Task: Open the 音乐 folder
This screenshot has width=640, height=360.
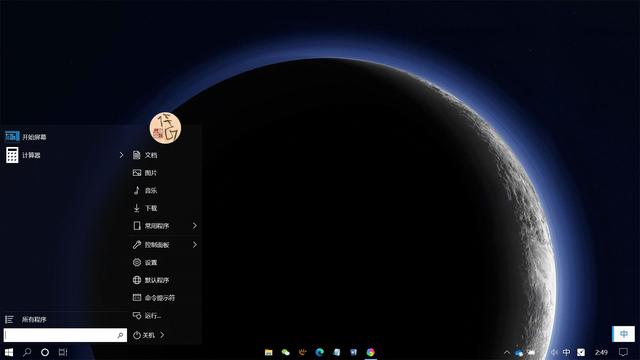Action: click(145, 191)
